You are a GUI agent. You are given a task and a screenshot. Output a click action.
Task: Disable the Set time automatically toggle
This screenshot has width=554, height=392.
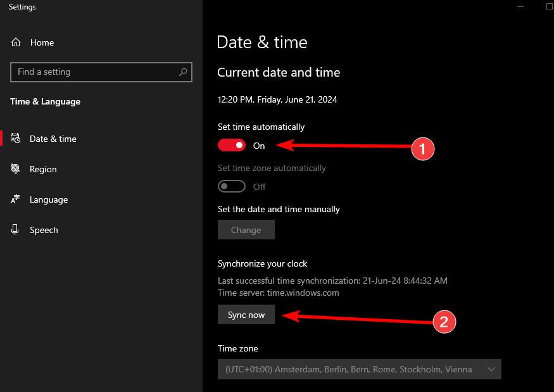click(x=231, y=145)
